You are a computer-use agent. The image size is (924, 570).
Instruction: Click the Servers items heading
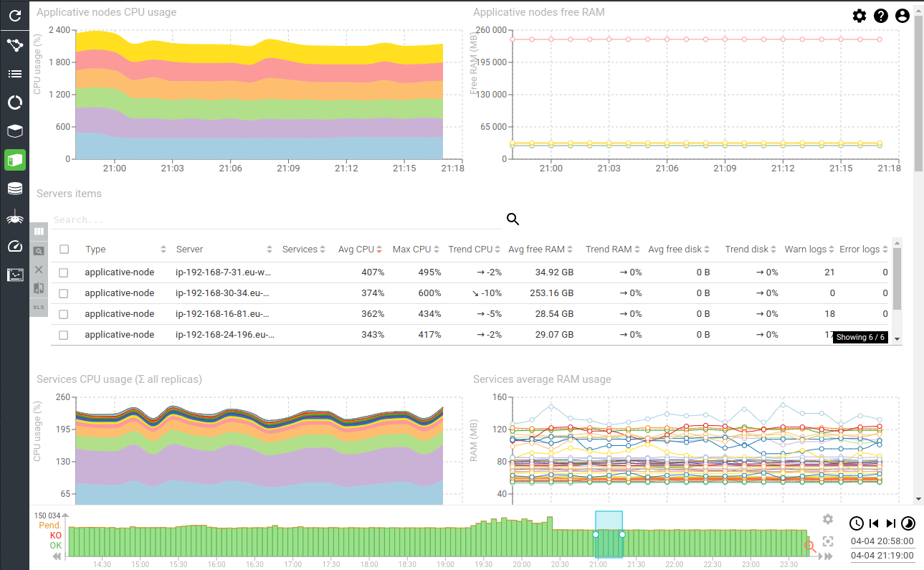tap(69, 194)
